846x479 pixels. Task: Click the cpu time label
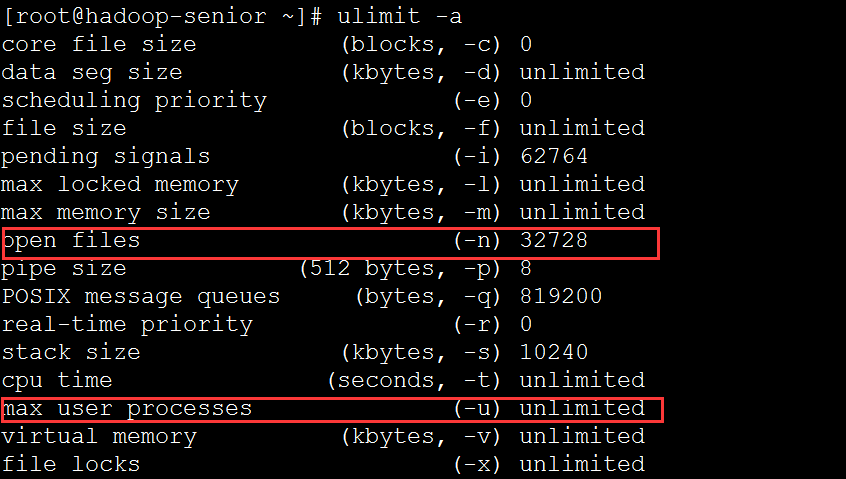57,381
